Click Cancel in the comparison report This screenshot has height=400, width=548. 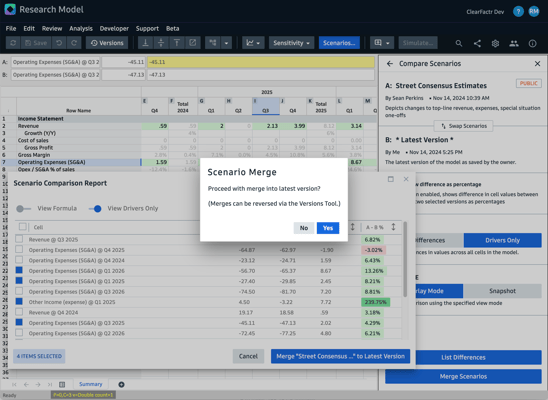click(x=248, y=356)
